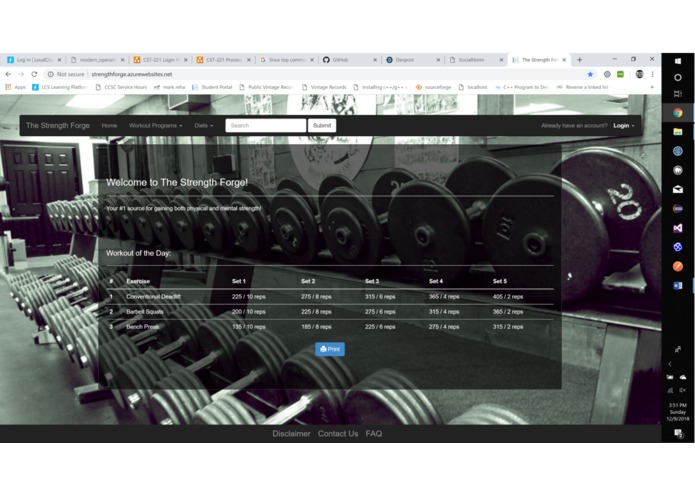Screen dimensions: 695x494
Task: Click the blue Print button
Action: coord(330,349)
